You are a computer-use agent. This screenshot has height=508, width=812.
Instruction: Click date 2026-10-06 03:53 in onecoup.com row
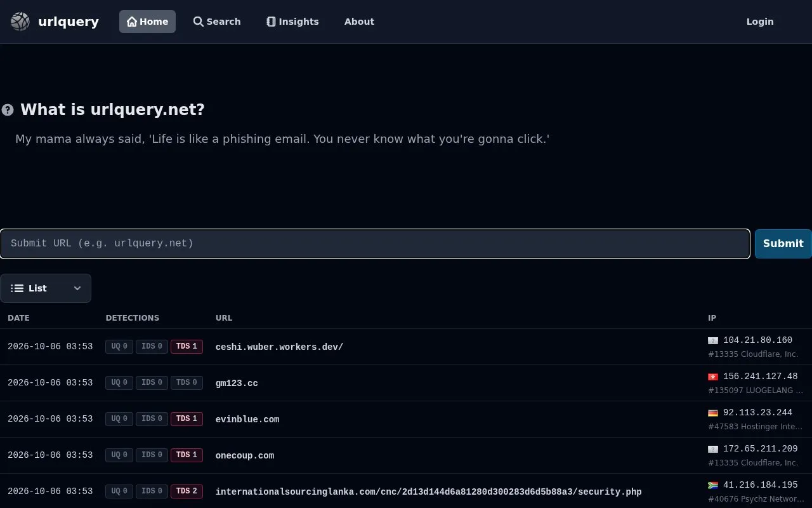[x=50, y=455]
